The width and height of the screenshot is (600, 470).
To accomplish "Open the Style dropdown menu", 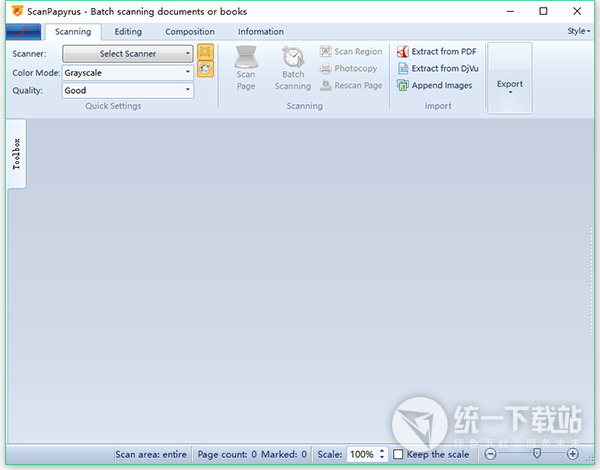I will 579,31.
